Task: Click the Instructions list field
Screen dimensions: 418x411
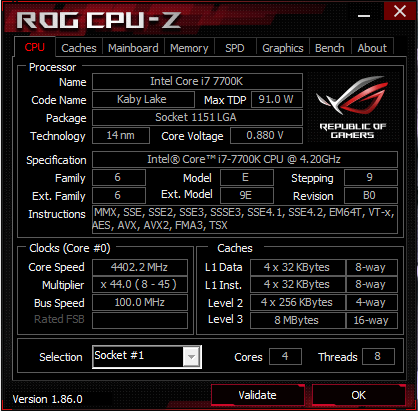Action: pyautogui.click(x=245, y=219)
